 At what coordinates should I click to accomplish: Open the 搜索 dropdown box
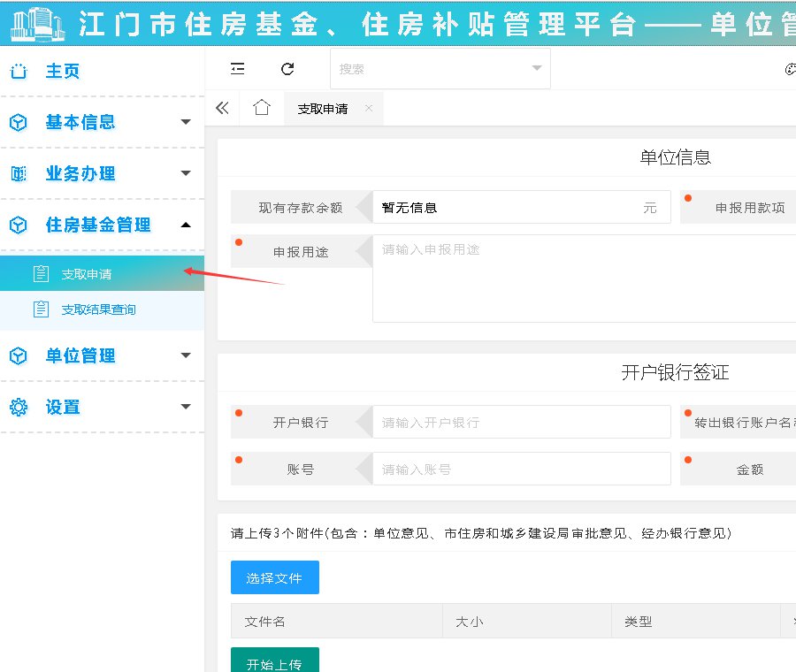click(x=440, y=69)
